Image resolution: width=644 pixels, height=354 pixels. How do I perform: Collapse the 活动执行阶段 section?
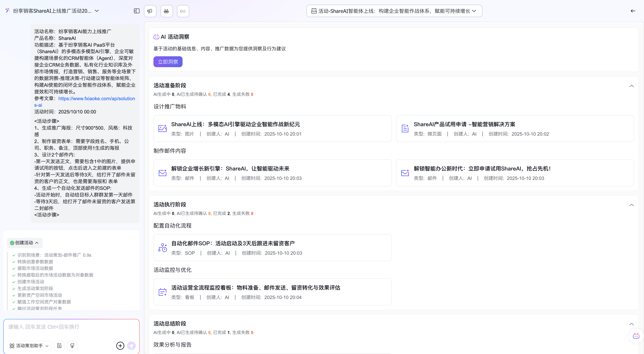(x=631, y=205)
